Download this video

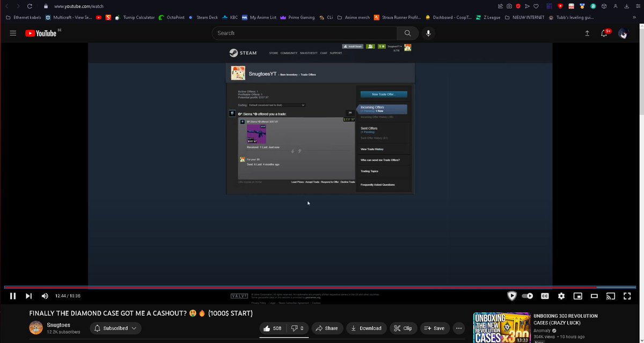point(365,328)
